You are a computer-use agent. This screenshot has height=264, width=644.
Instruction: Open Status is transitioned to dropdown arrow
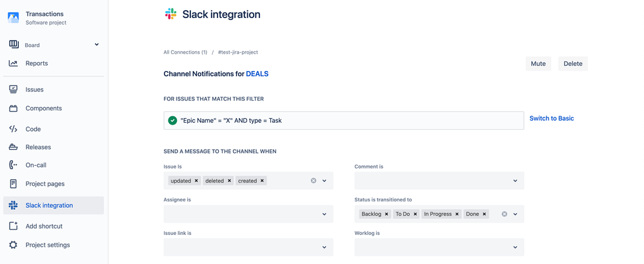pos(516,214)
